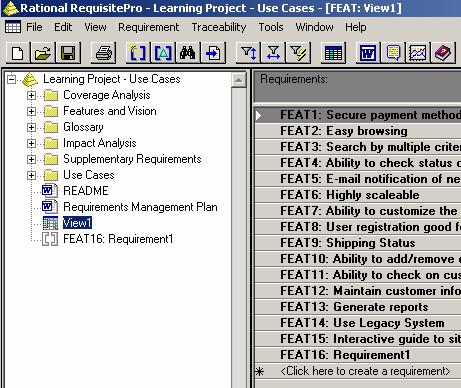Click the view grid icon beside View1
Image resolution: width=461 pixels, height=388 pixels.
click(50, 223)
